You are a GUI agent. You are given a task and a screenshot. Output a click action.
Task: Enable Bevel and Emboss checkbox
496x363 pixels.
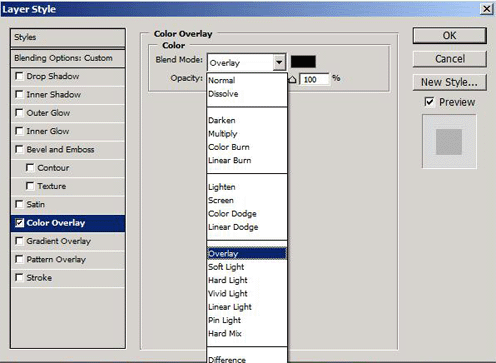[19, 149]
